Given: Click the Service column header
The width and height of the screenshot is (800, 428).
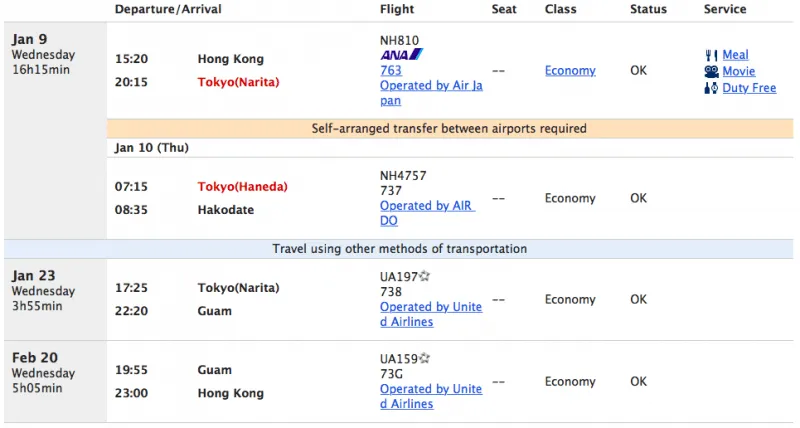Looking at the screenshot, I should point(724,9).
